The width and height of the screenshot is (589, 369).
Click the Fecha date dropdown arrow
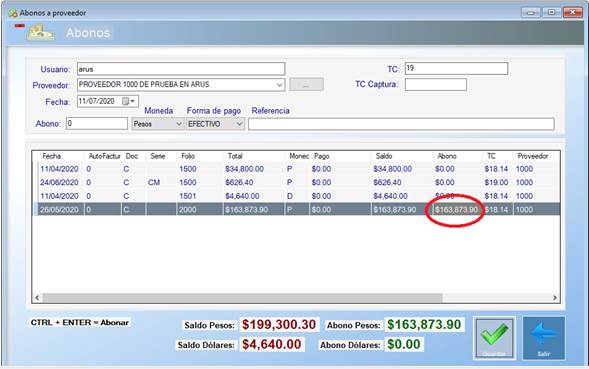[133, 101]
